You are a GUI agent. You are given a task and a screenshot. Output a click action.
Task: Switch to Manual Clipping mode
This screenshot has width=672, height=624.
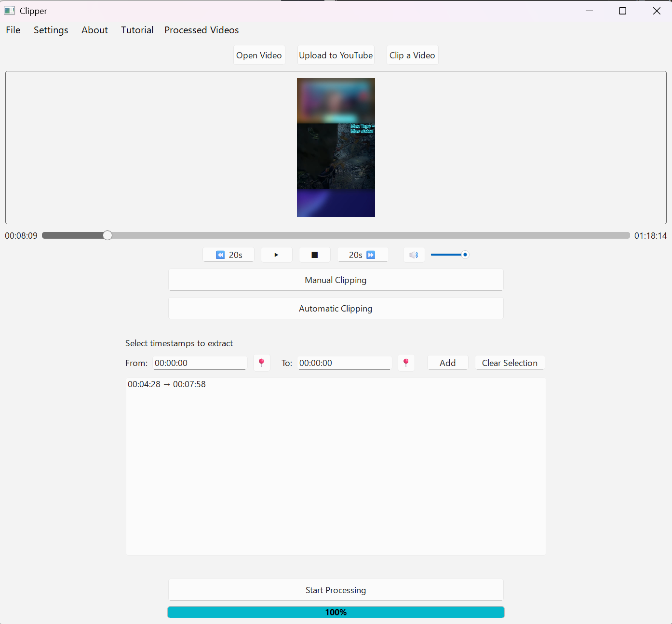(x=336, y=280)
